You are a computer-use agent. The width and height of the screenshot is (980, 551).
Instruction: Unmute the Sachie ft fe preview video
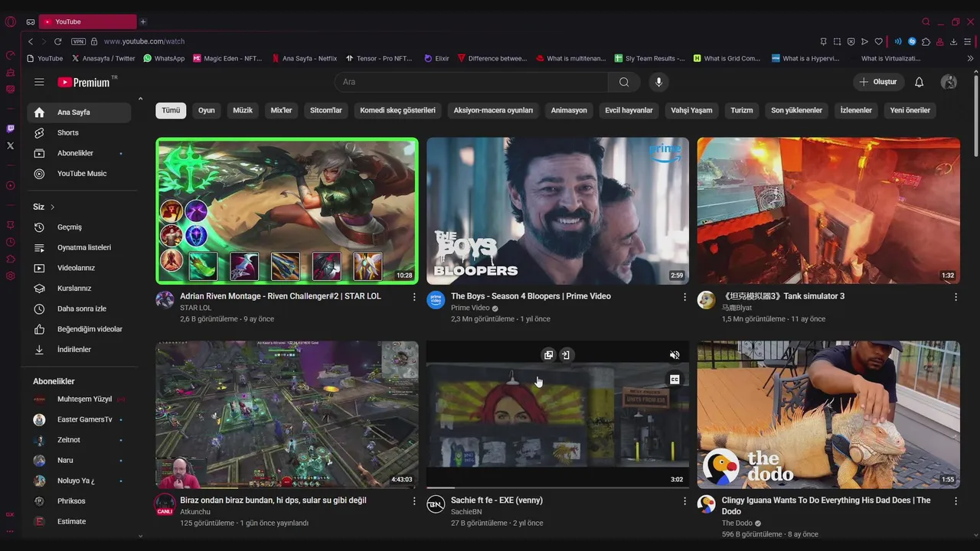coord(675,355)
